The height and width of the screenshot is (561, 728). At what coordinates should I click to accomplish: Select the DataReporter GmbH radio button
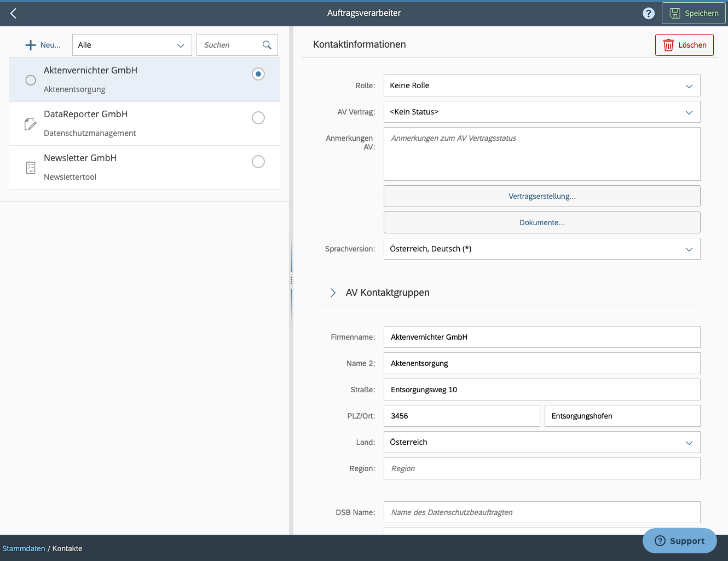click(258, 118)
